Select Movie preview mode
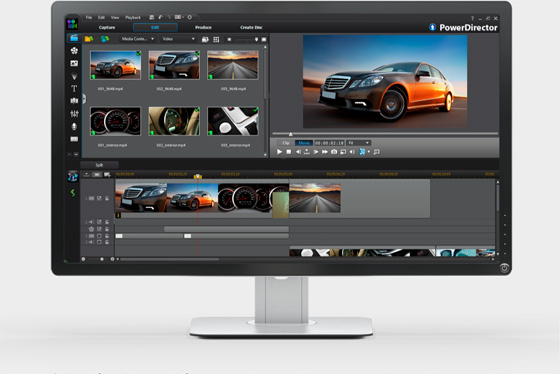560x374 pixels. (304, 143)
